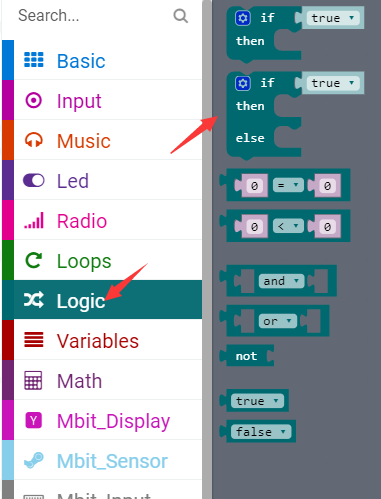
Task: Click gear icon on if-then-else block
Action: tap(243, 83)
